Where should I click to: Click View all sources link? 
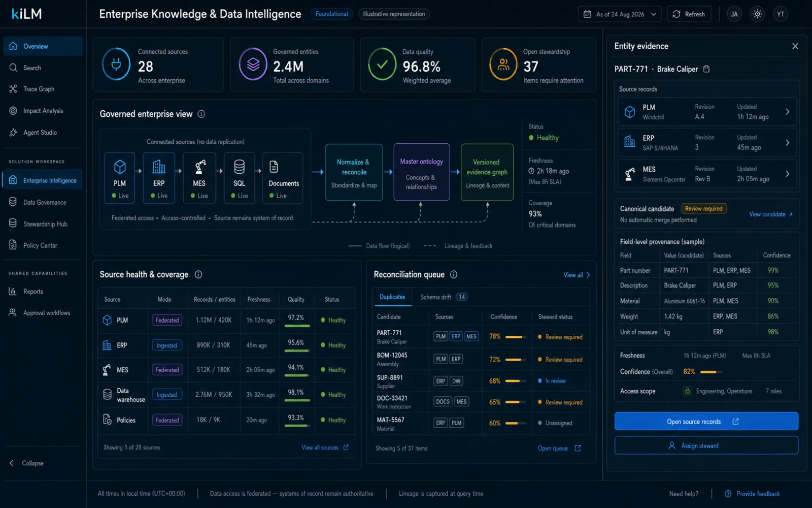325,448
